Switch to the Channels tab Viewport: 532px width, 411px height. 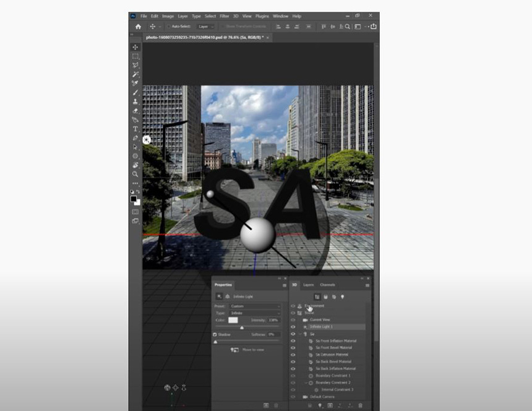[x=327, y=285]
